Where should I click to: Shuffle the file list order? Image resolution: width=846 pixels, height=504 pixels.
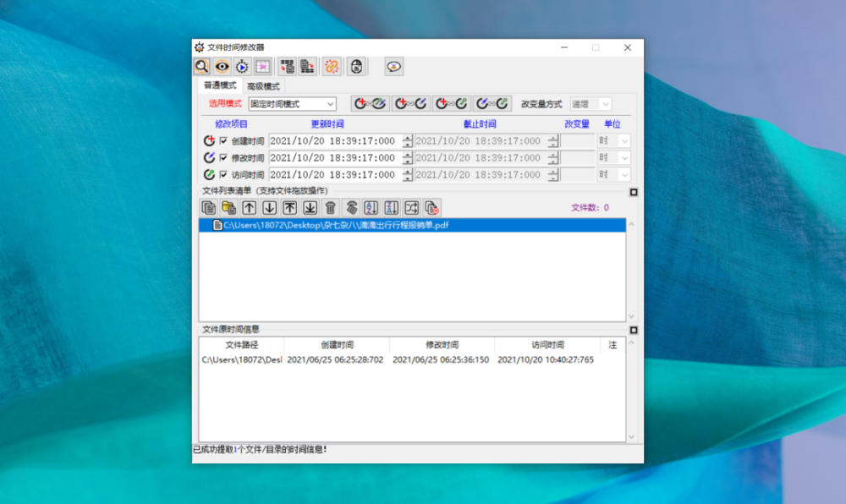[x=412, y=207]
